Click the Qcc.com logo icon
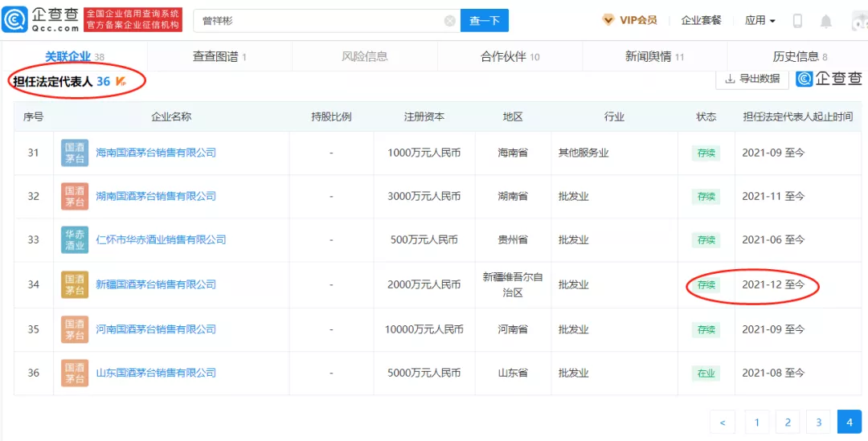This screenshot has height=441, width=868. [16, 20]
